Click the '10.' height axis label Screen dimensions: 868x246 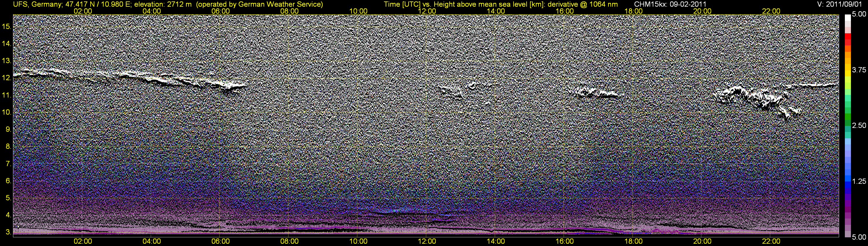pos(7,112)
